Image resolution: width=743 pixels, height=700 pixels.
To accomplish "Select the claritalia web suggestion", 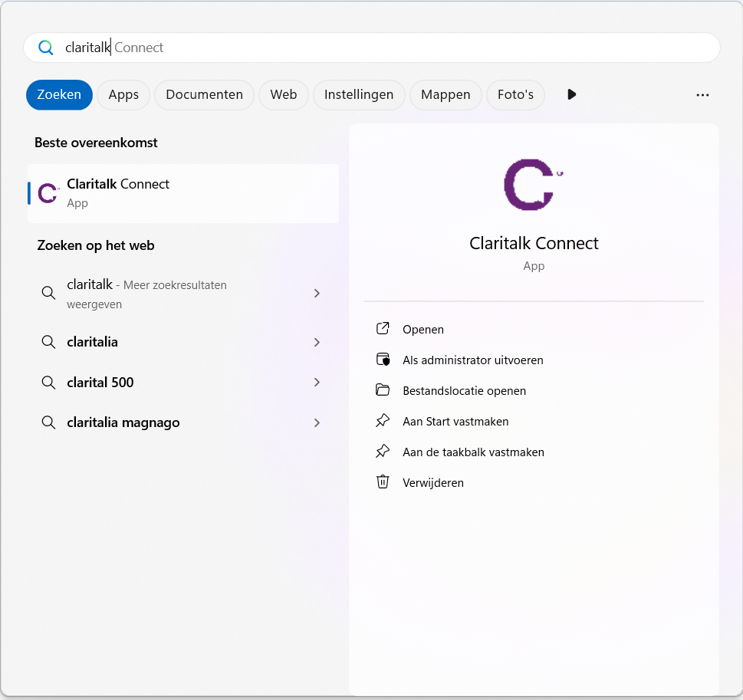I will [x=183, y=342].
